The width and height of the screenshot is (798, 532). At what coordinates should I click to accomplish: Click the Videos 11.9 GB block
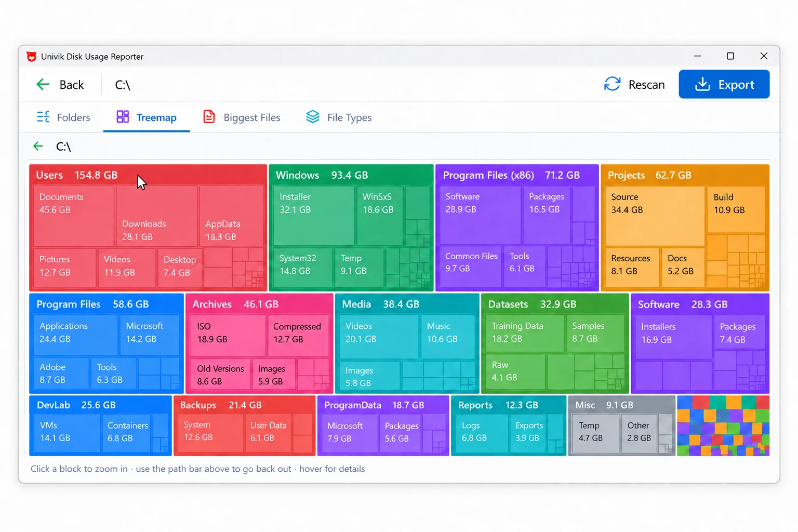(x=127, y=267)
